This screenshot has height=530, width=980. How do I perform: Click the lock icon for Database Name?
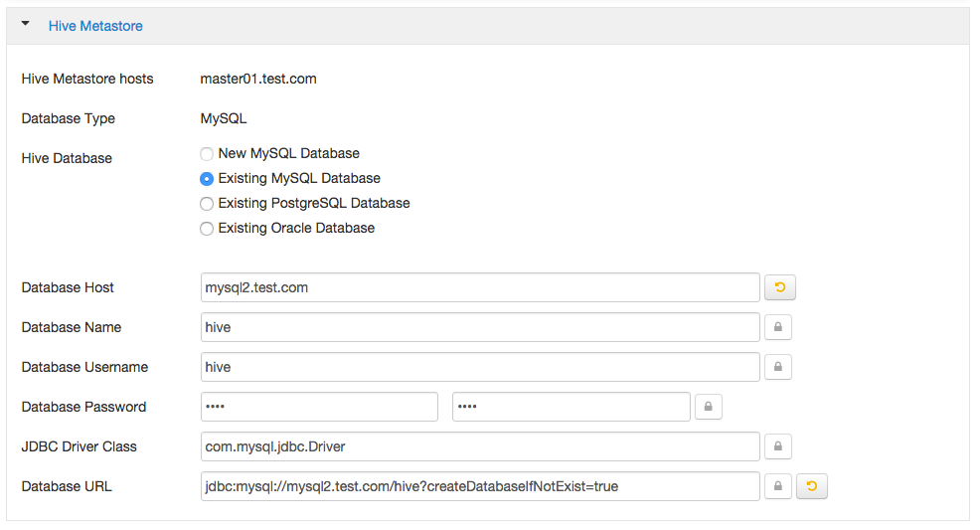pyautogui.click(x=778, y=327)
